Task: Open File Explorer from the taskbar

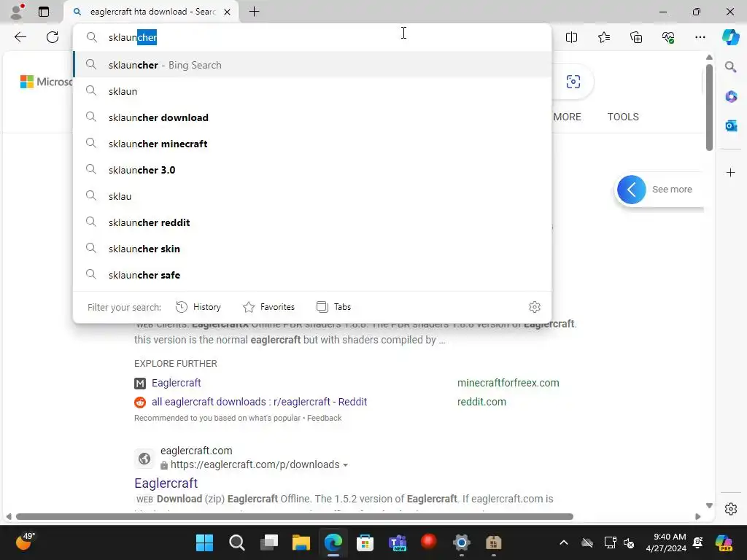Action: coord(301,542)
